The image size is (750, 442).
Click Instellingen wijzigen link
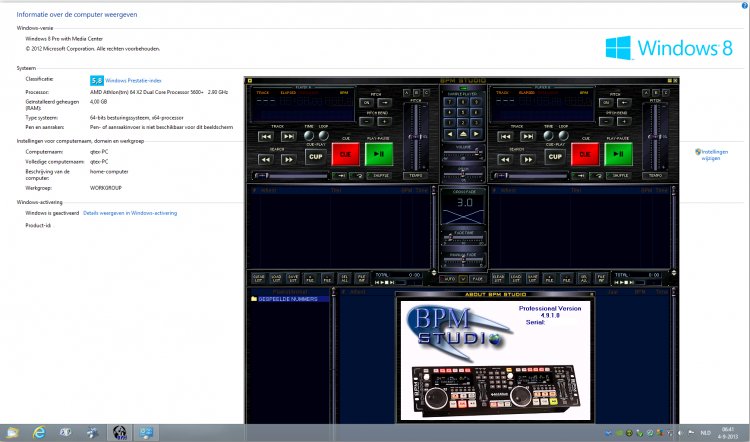coord(714,155)
